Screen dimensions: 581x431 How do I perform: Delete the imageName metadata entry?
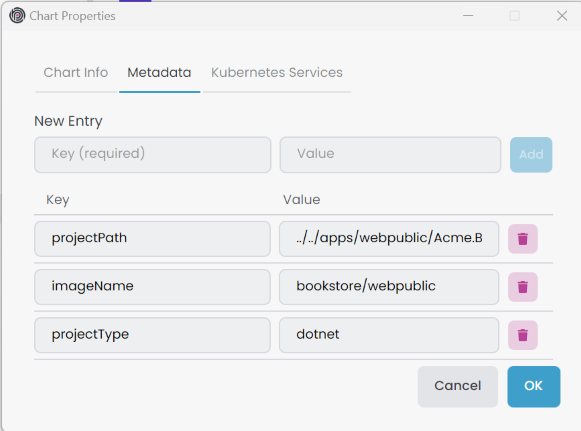click(x=522, y=287)
